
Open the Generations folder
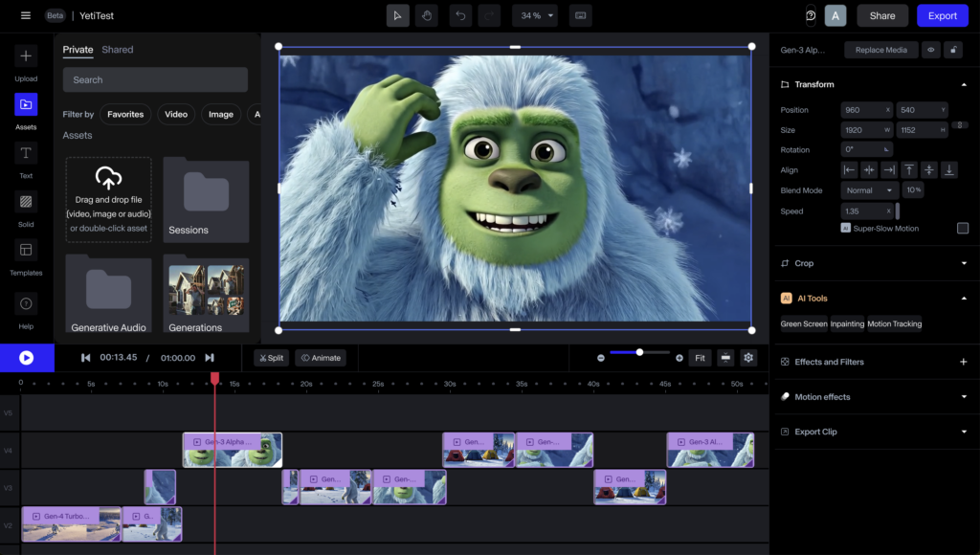(x=207, y=294)
